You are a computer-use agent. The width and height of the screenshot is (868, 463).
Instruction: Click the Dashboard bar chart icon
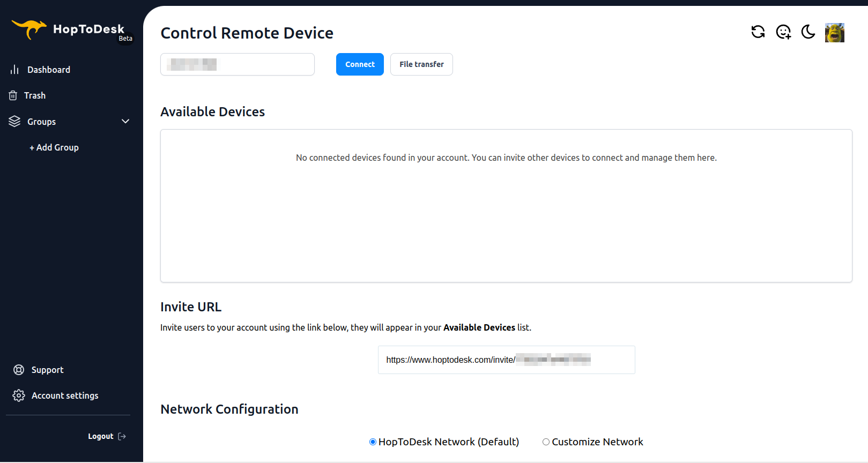click(x=14, y=70)
